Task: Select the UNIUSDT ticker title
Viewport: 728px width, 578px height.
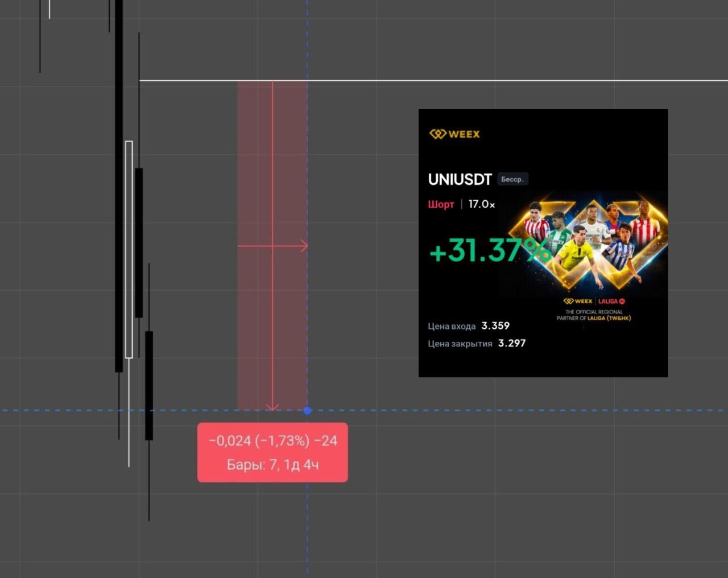Action: click(460, 179)
